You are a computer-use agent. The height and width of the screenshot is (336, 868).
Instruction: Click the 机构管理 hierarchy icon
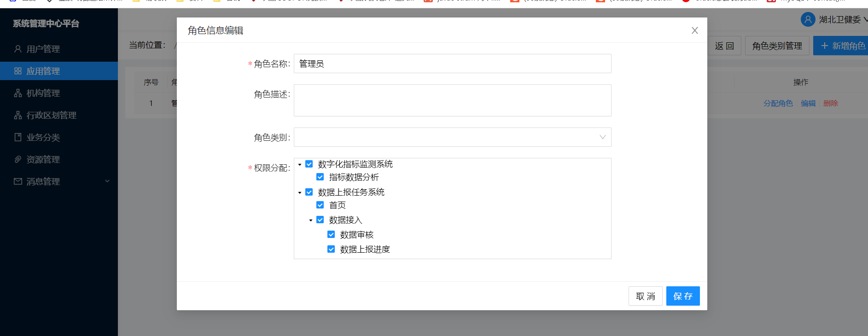(18, 93)
